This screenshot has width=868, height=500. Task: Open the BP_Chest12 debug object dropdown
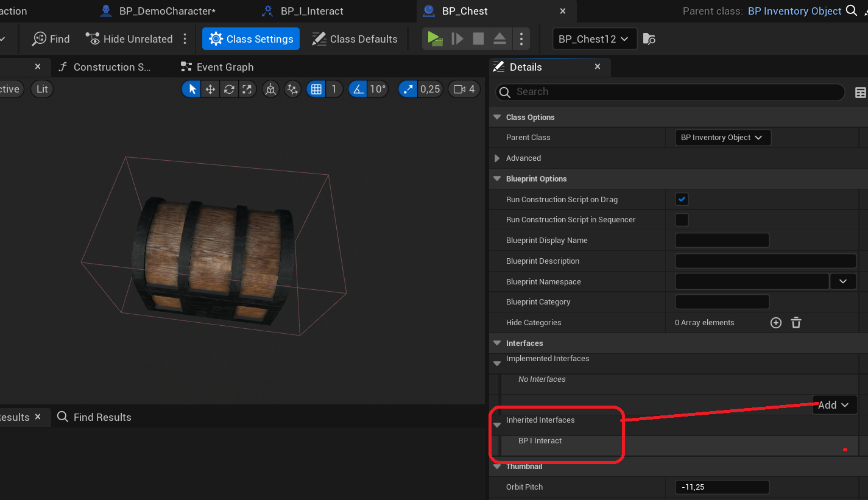tap(595, 39)
